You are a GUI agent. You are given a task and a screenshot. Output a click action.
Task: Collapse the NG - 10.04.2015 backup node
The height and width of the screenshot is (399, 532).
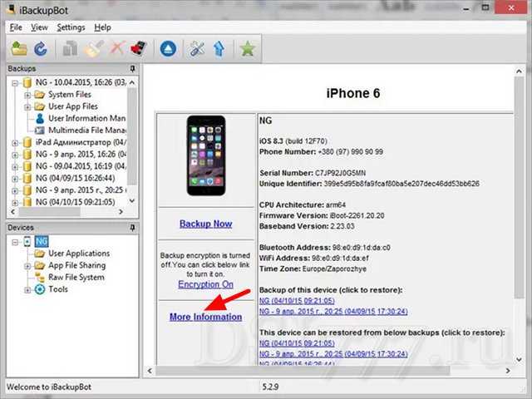coord(15,83)
